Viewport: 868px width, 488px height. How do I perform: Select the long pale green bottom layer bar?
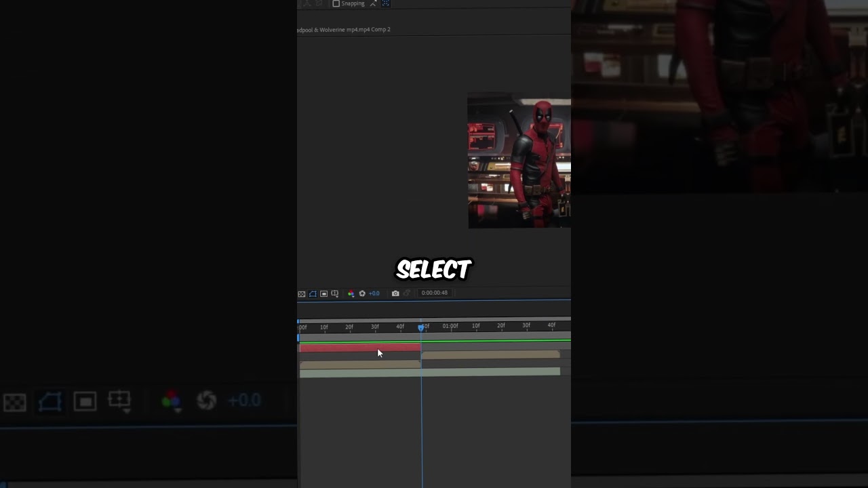coord(430,372)
